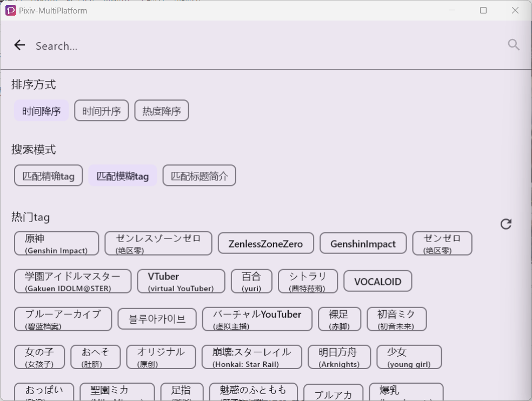Select 时间升序 sort option
Viewport: 532px width, 401px height.
102,111
